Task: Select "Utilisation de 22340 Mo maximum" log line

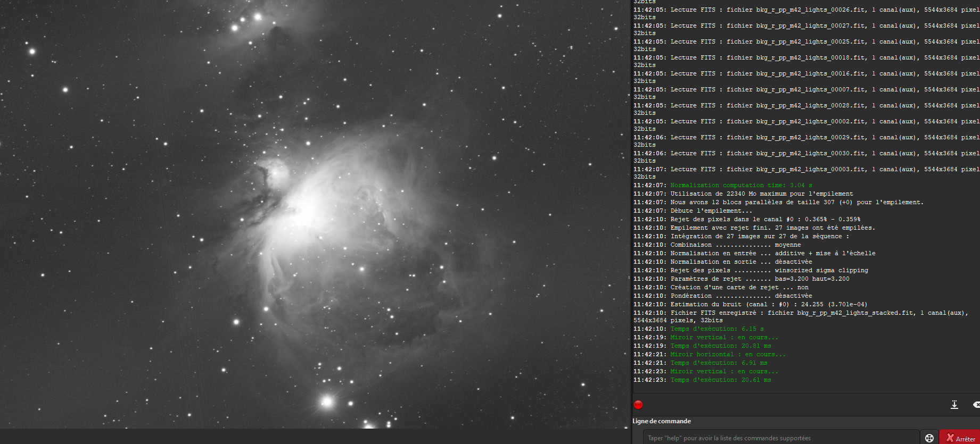Action: (x=743, y=194)
